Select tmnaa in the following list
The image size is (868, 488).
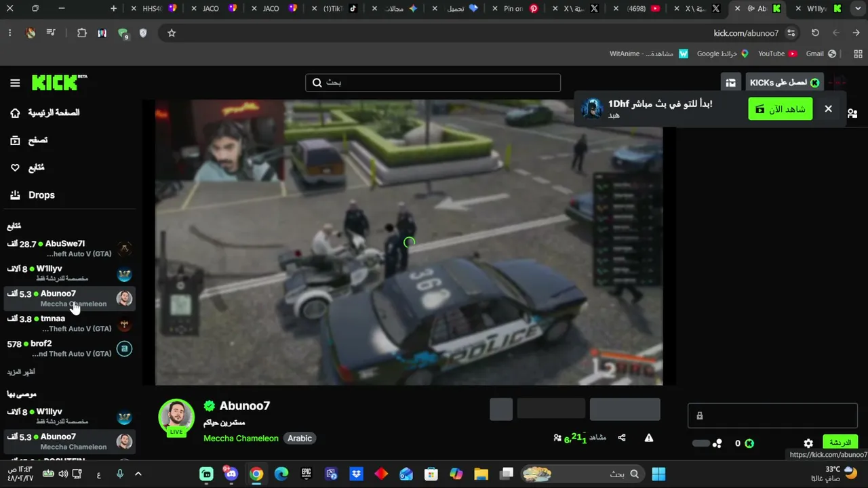point(69,323)
